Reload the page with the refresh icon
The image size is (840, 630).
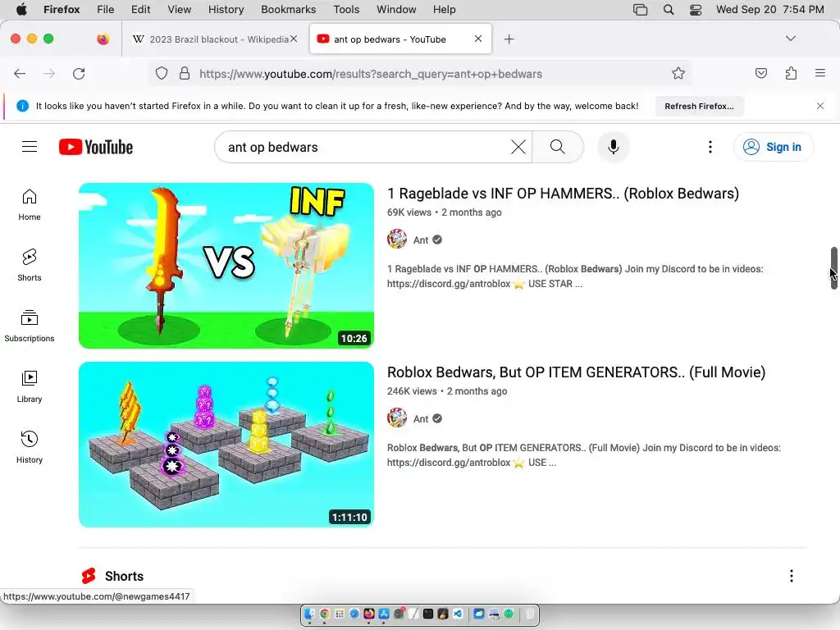(x=79, y=74)
